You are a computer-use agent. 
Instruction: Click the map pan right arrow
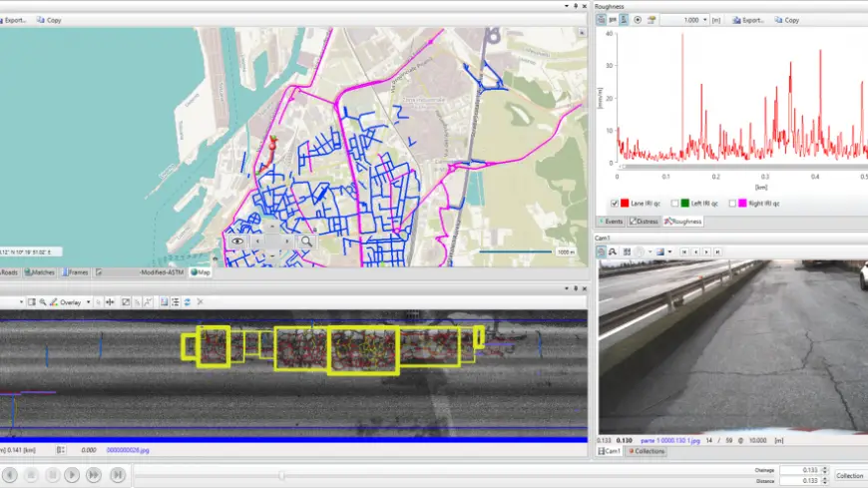[286, 242]
